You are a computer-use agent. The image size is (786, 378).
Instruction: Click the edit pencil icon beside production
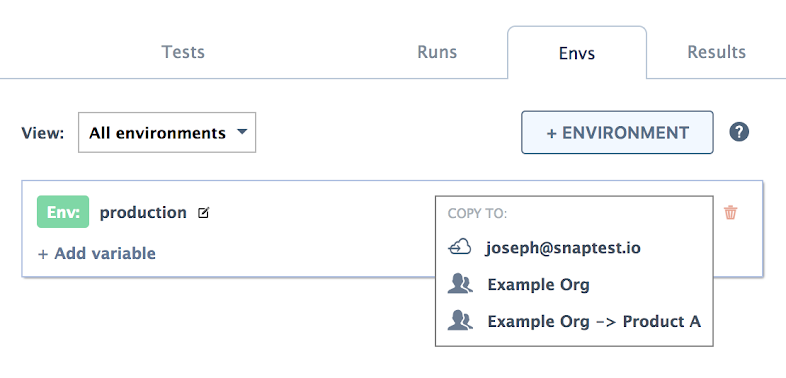click(203, 213)
